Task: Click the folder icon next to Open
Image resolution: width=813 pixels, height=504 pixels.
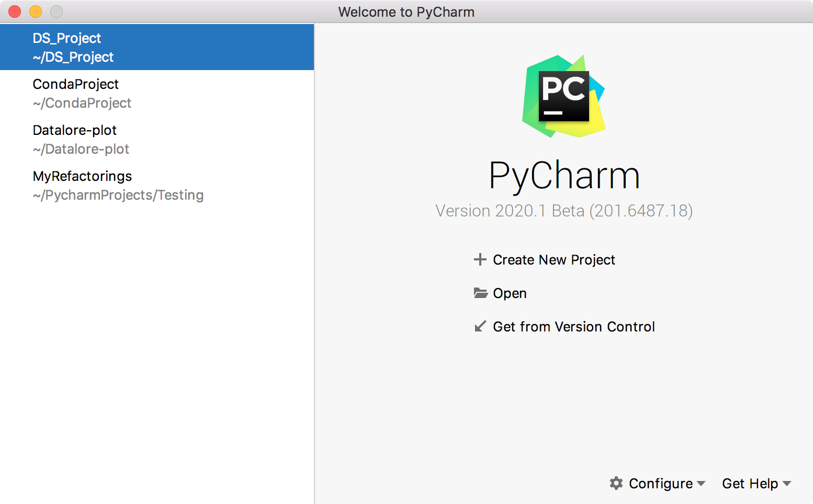Action: [x=481, y=293]
